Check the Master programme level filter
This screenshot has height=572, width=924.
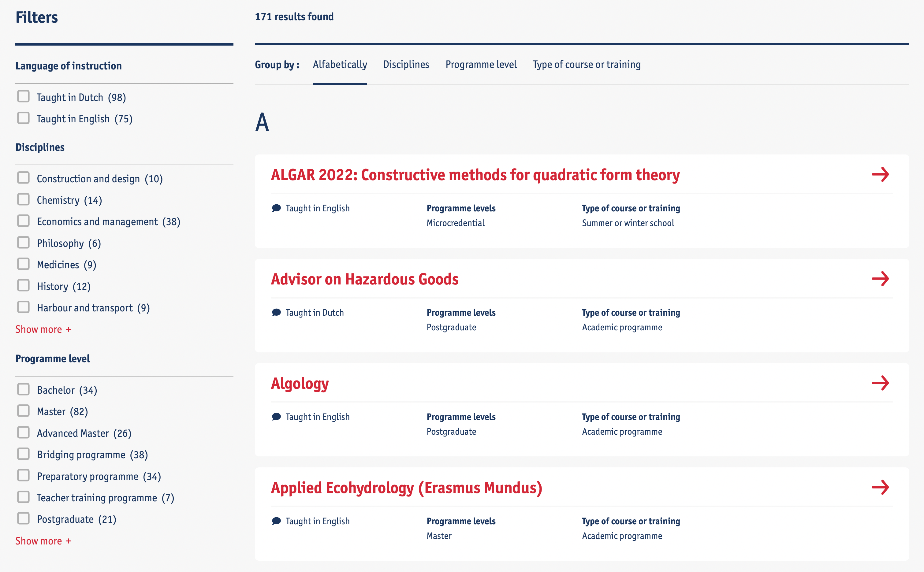point(24,410)
